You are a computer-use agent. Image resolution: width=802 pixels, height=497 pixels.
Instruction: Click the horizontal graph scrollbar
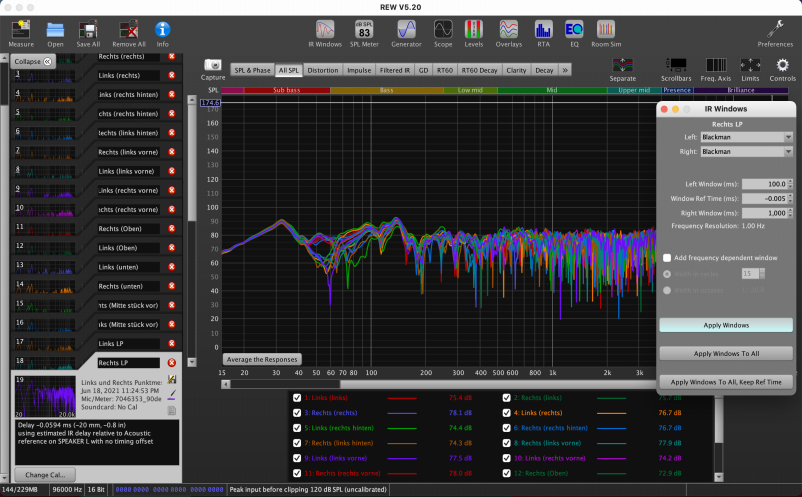(440, 384)
